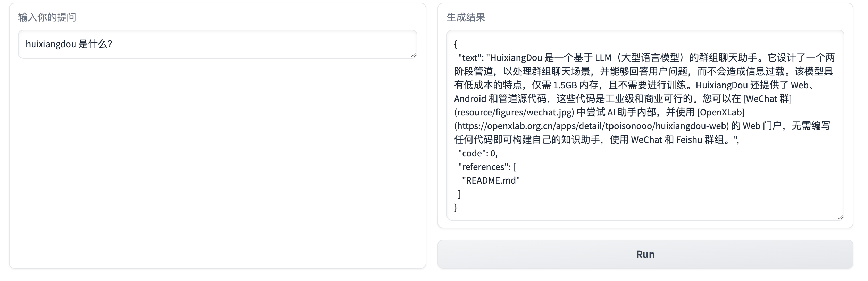Click the [WeChat 群] link text

click(767, 99)
